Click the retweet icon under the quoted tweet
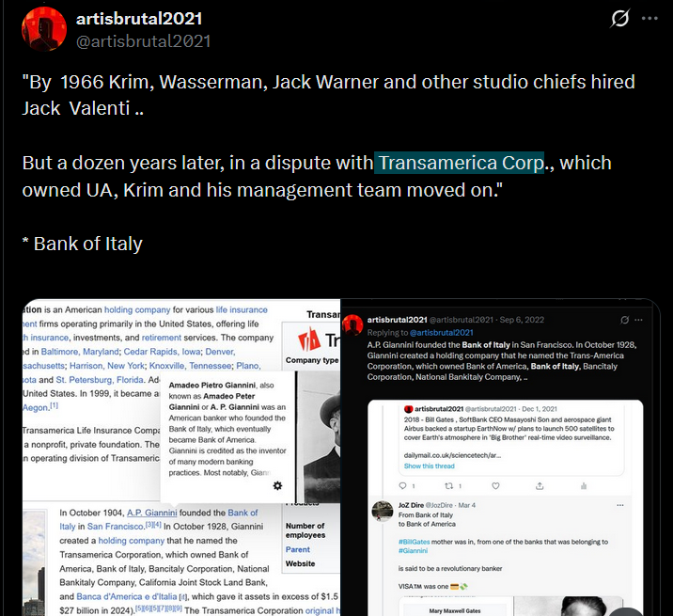This screenshot has width=673, height=616. [449, 486]
